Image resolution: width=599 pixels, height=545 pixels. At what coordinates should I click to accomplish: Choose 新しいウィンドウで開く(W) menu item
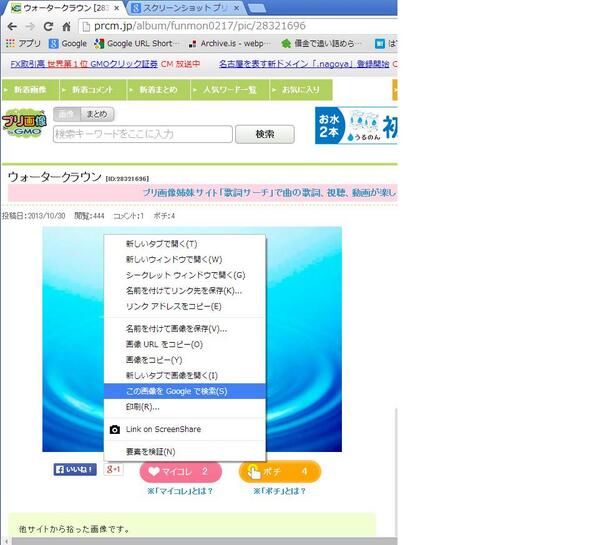point(185,260)
